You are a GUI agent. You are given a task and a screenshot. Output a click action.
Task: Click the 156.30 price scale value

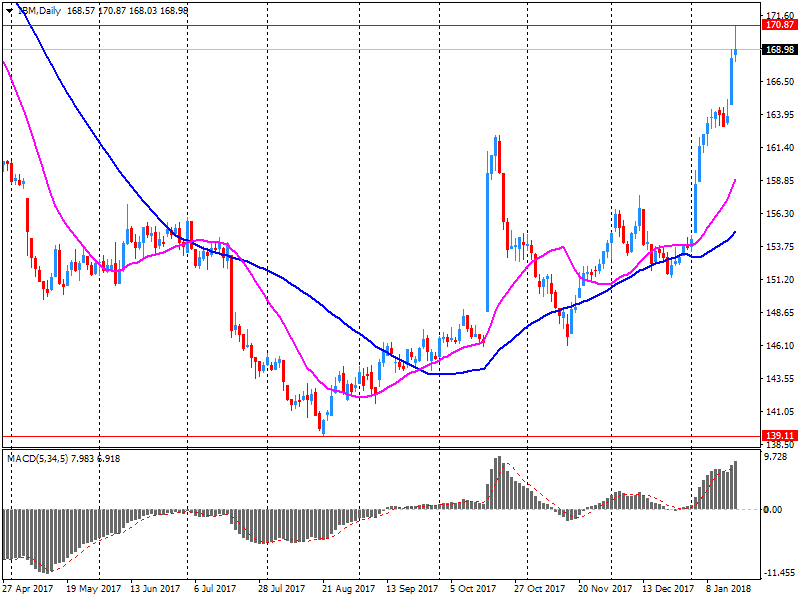(778, 214)
